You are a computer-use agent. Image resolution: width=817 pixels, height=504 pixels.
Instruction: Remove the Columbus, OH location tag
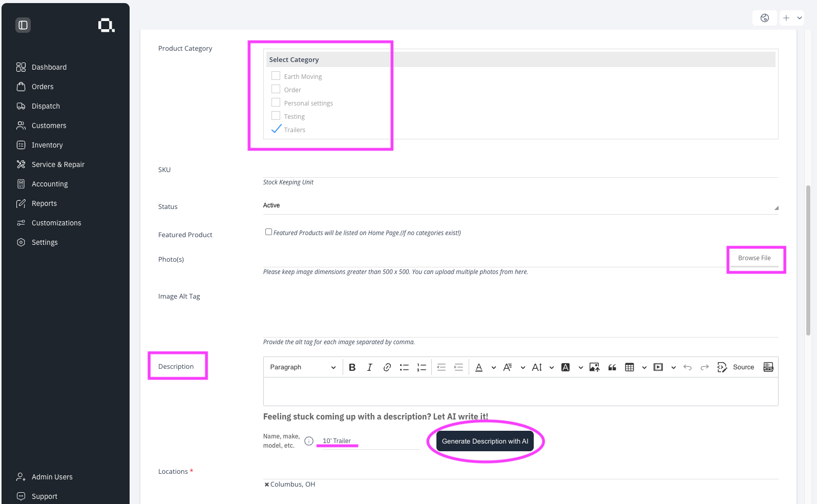266,485
